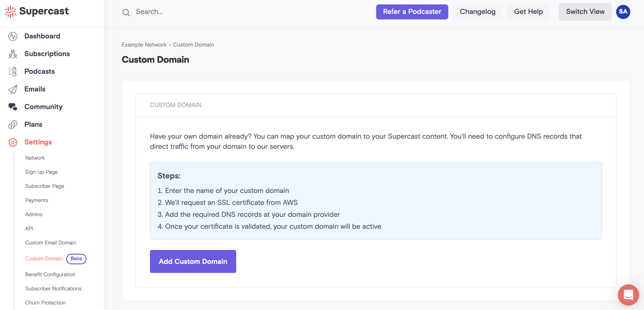Open Churn Protection settings
644x310 pixels.
[45, 302]
